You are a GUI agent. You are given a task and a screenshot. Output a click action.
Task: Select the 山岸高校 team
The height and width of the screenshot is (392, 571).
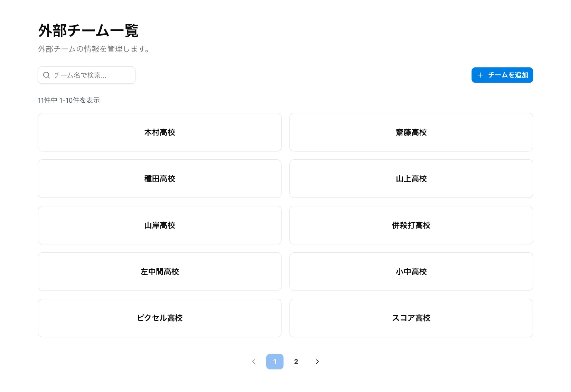click(159, 225)
